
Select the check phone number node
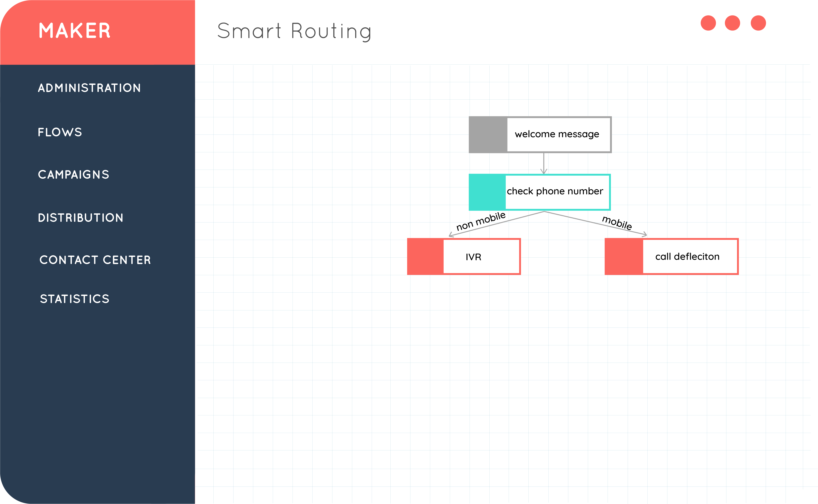pyautogui.click(x=539, y=192)
